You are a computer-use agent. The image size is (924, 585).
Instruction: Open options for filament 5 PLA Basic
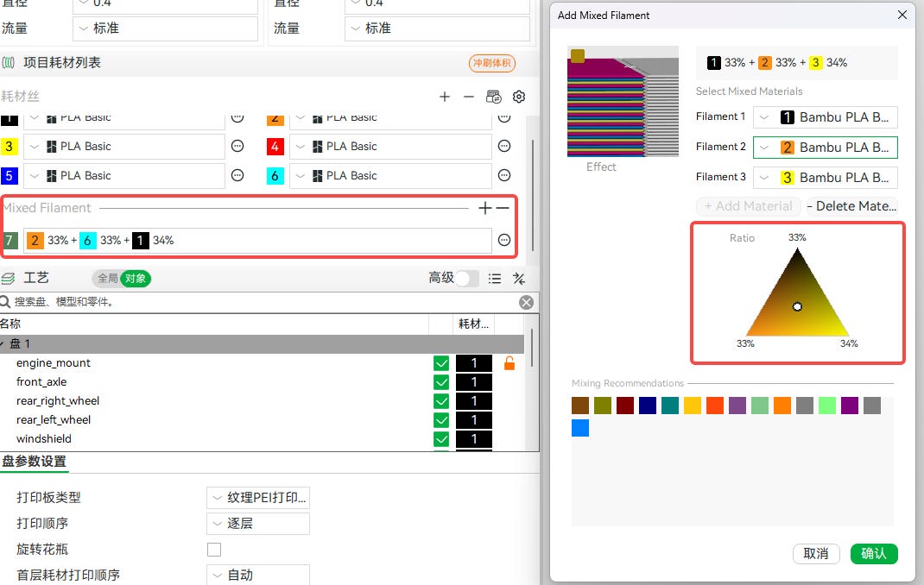(237, 175)
